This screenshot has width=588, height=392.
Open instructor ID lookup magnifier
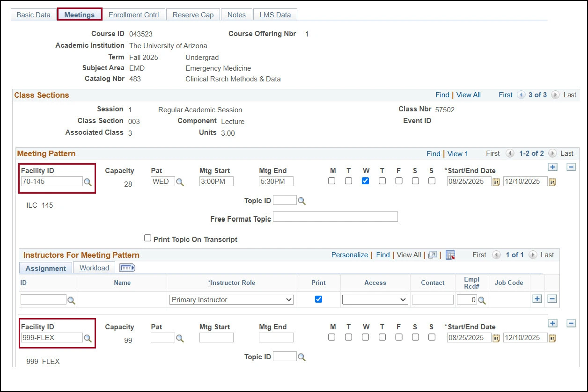(71, 300)
